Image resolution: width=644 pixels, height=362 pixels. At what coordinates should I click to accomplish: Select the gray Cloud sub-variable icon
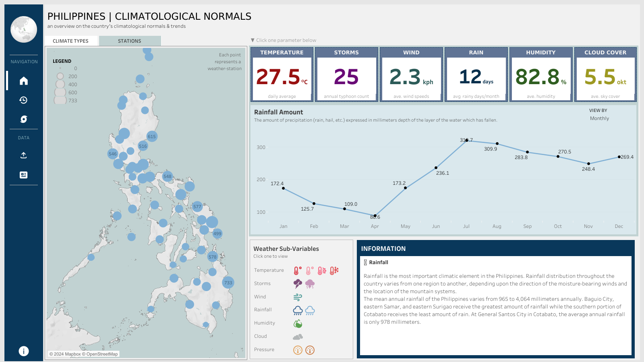click(298, 337)
